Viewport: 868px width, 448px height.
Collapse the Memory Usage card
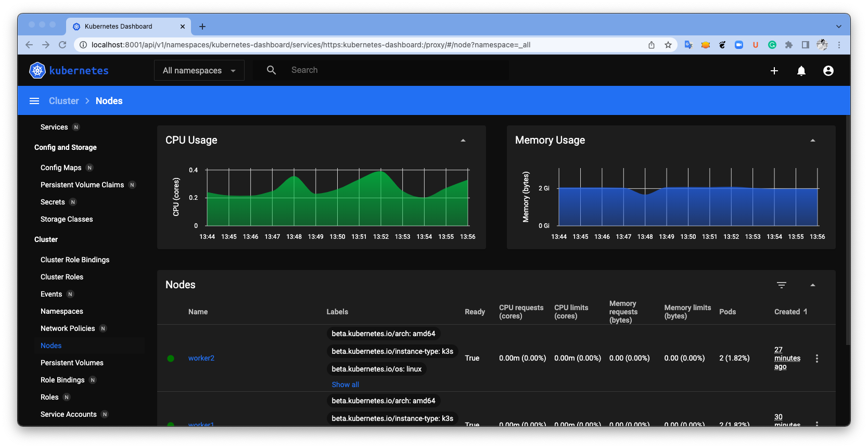coord(813,140)
